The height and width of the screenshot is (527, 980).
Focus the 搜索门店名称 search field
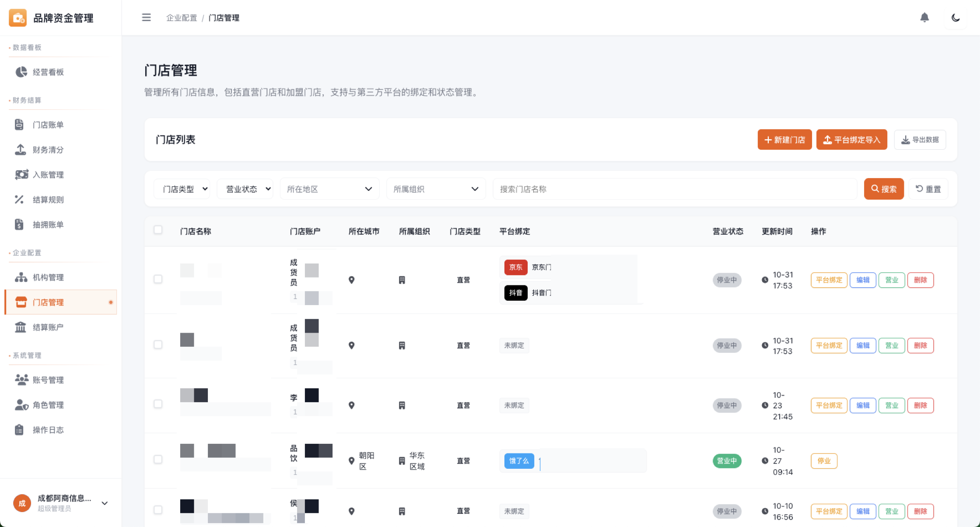674,189
